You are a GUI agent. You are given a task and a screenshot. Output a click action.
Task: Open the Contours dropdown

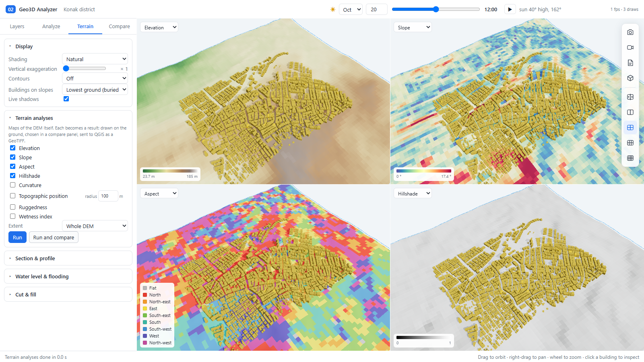[x=95, y=78]
